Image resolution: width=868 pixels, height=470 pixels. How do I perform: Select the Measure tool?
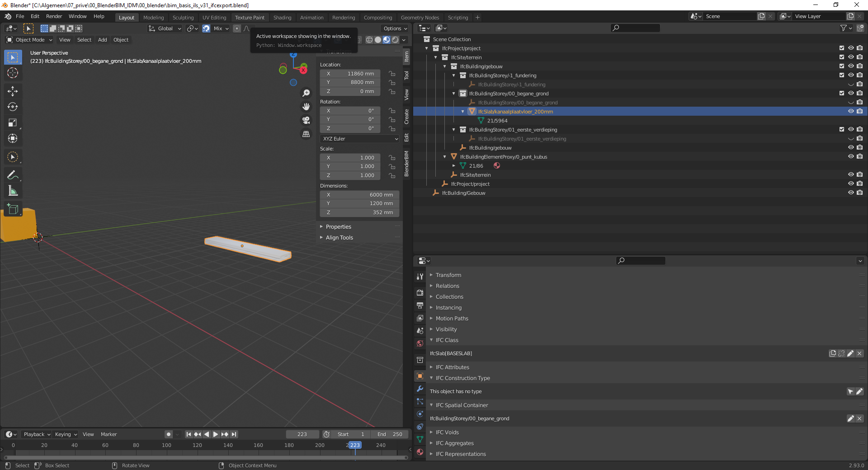(x=13, y=191)
